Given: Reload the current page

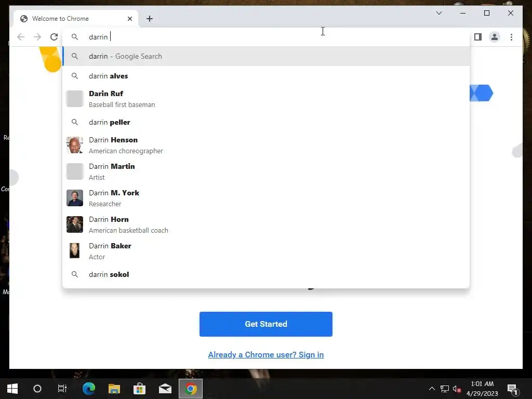Looking at the screenshot, I should tap(54, 37).
